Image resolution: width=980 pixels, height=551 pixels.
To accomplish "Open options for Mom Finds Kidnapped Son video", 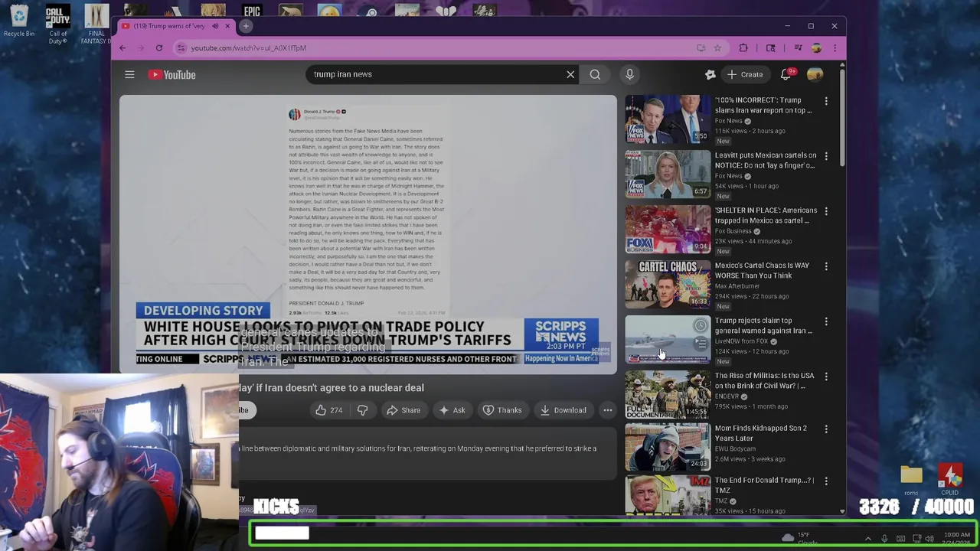I will tap(826, 429).
